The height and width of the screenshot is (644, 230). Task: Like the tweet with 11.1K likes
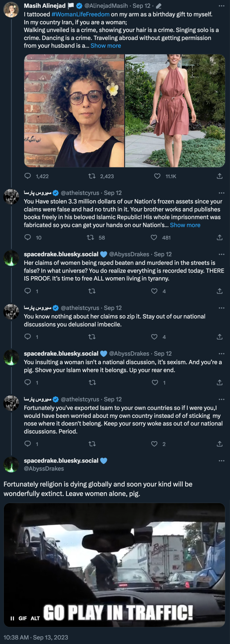click(x=157, y=176)
